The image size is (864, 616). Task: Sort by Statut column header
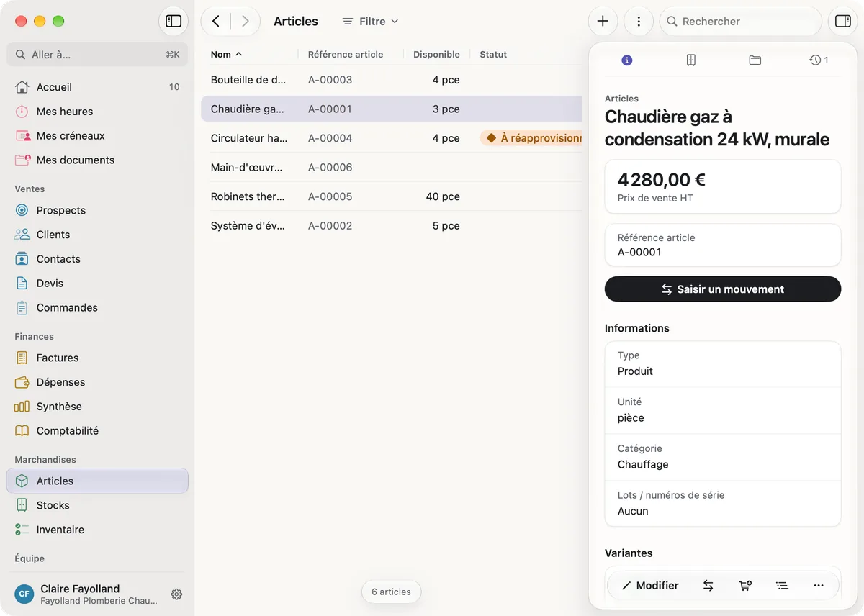(493, 55)
